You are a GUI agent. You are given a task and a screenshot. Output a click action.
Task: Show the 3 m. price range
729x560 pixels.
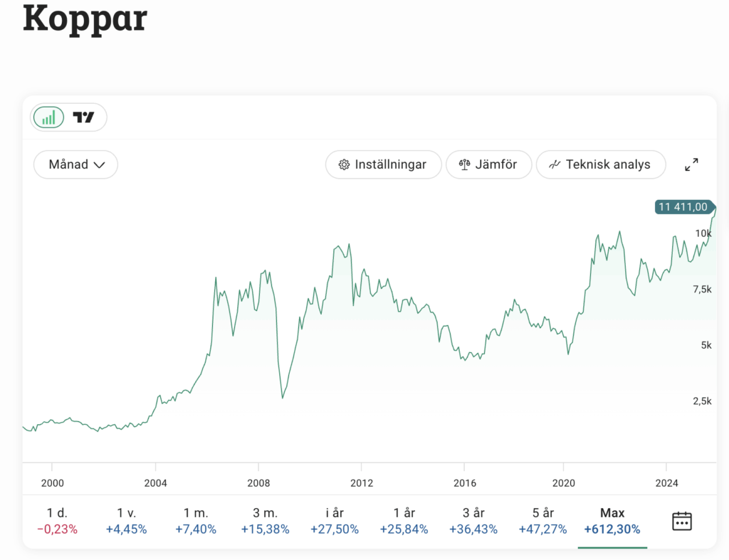coord(265,521)
